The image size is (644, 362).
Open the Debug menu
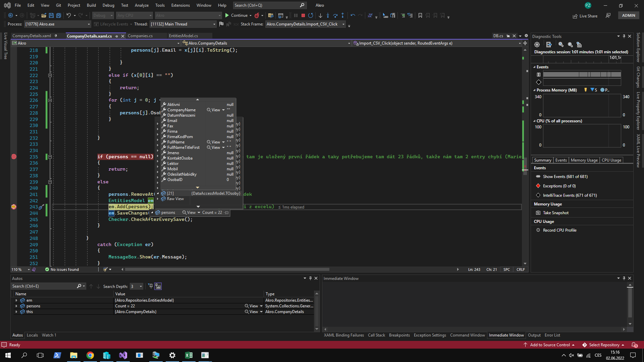[x=108, y=5]
